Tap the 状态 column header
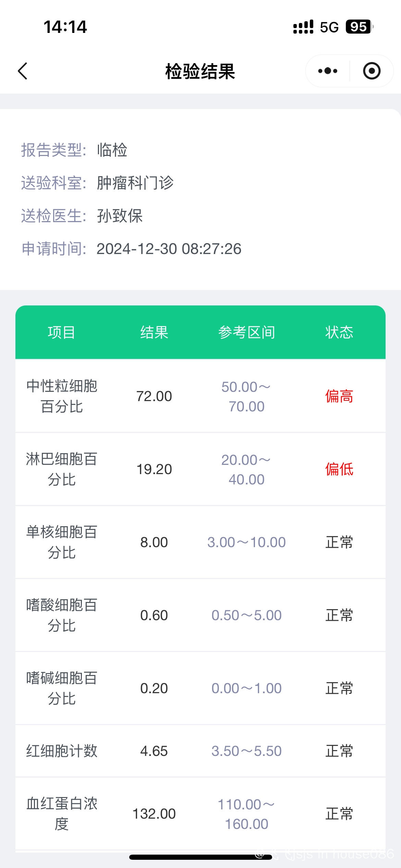 coord(339,333)
